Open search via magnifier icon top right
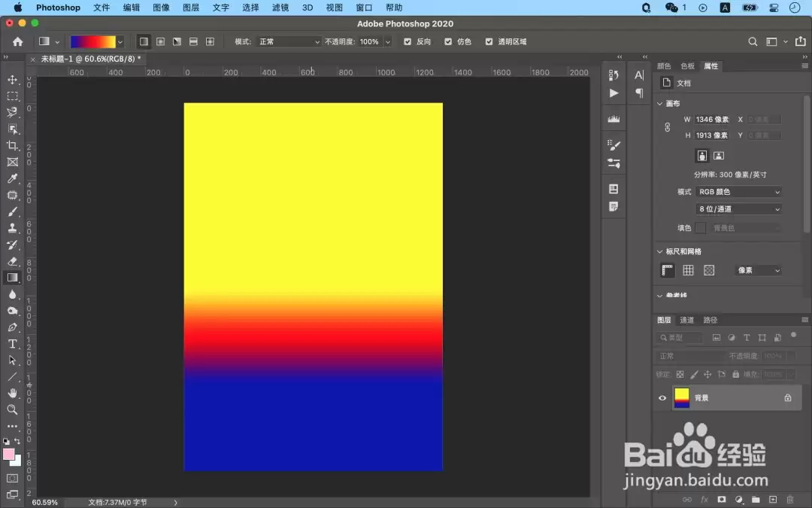812x508 pixels. tap(753, 41)
